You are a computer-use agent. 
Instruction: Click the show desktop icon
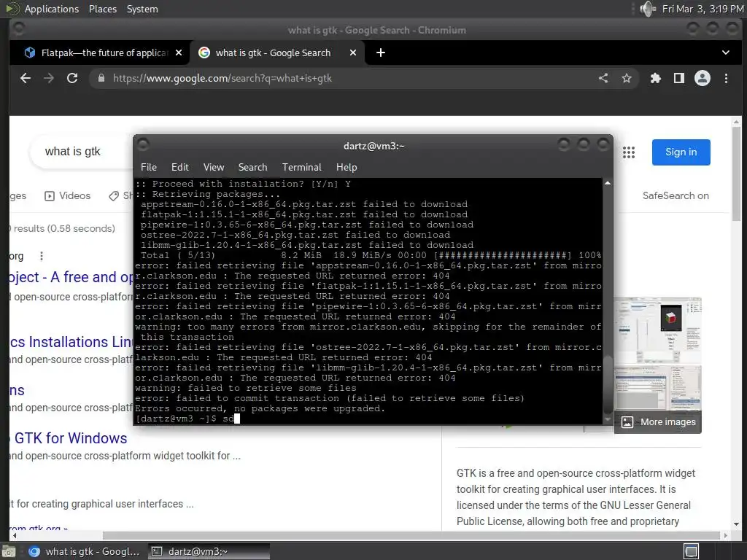[8, 551]
